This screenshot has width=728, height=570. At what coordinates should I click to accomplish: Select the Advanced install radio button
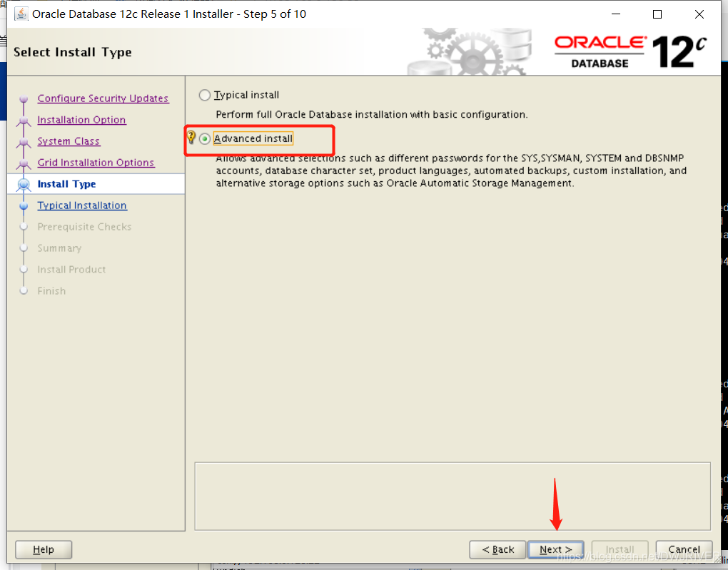[x=204, y=139]
